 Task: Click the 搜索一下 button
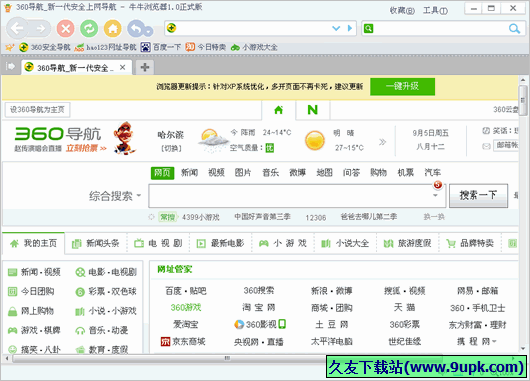point(478,195)
